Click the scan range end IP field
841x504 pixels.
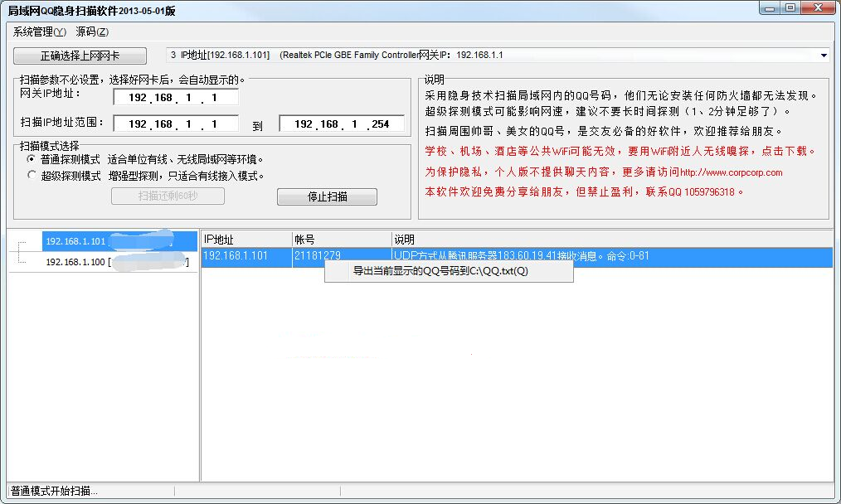342,124
